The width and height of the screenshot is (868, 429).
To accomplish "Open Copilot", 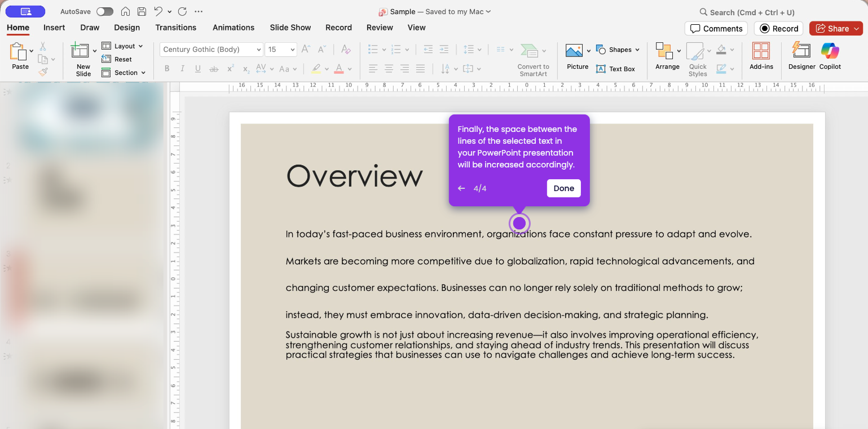I will [x=830, y=56].
